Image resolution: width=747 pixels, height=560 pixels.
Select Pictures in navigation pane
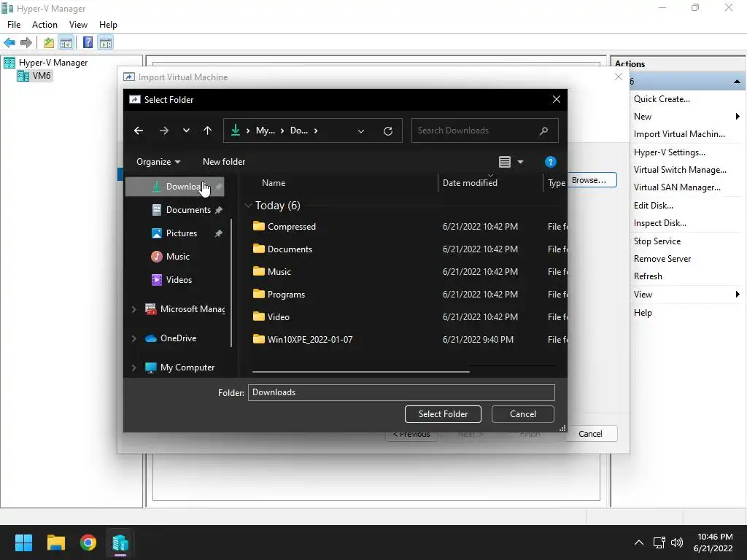tap(181, 233)
